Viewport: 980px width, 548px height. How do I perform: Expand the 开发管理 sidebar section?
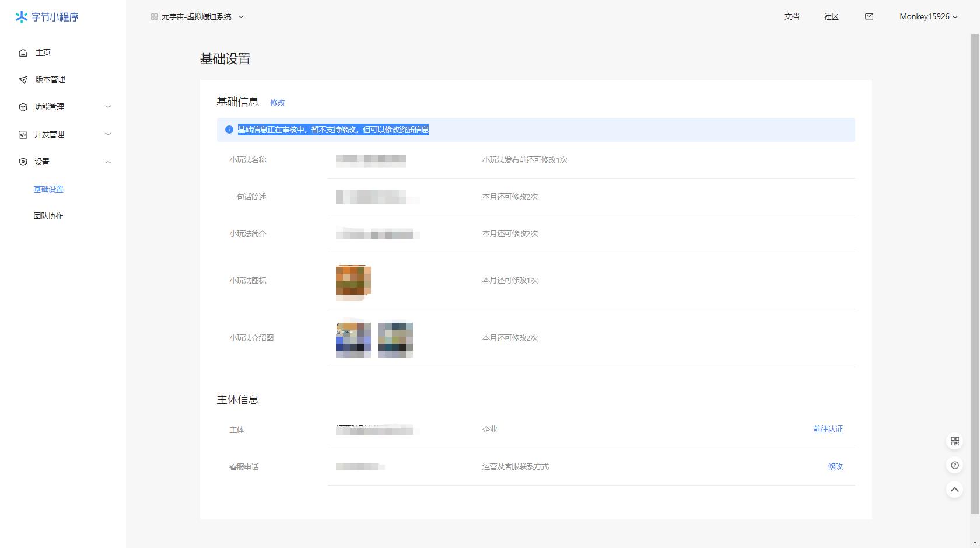(x=64, y=134)
